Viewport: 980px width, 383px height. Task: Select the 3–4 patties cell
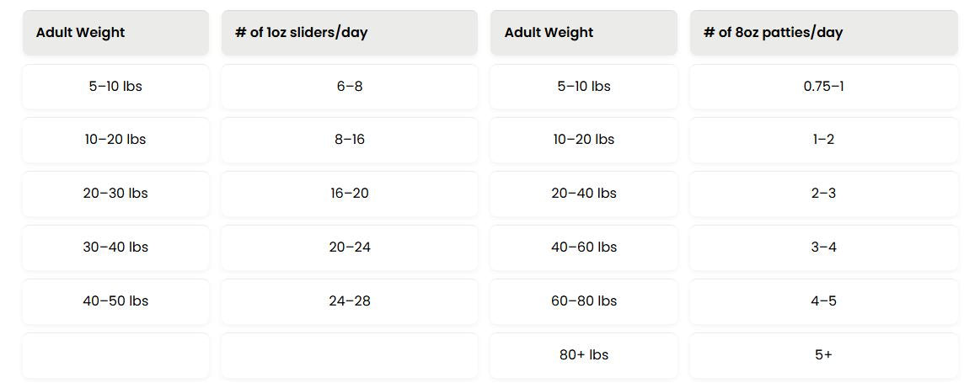click(823, 247)
